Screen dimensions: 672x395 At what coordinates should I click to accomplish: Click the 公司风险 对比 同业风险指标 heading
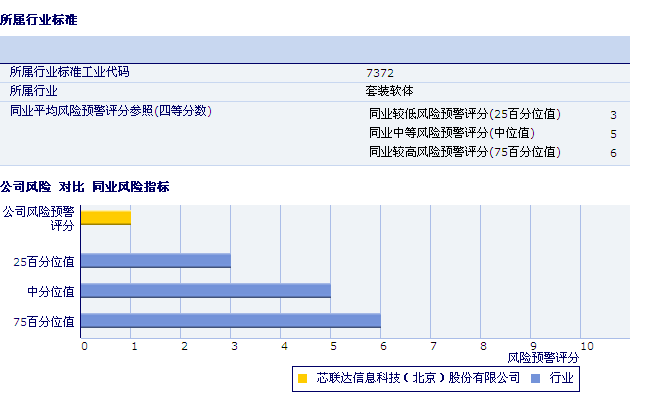(x=85, y=187)
